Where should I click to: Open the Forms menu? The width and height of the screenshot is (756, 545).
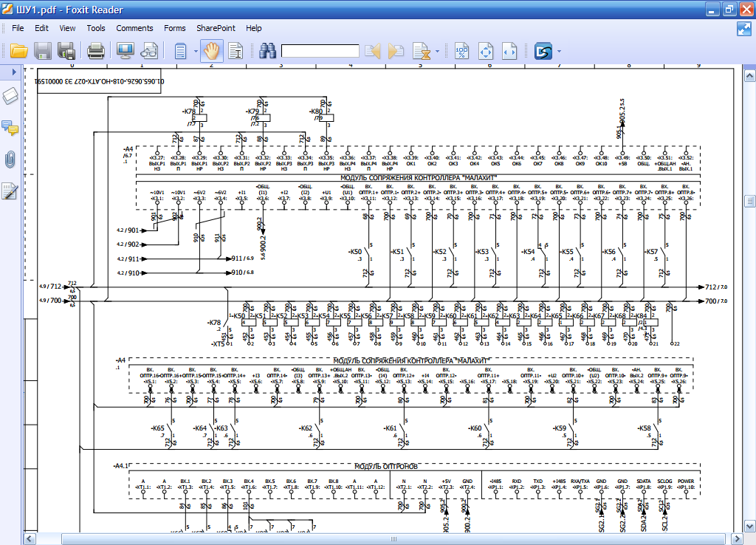coord(175,28)
